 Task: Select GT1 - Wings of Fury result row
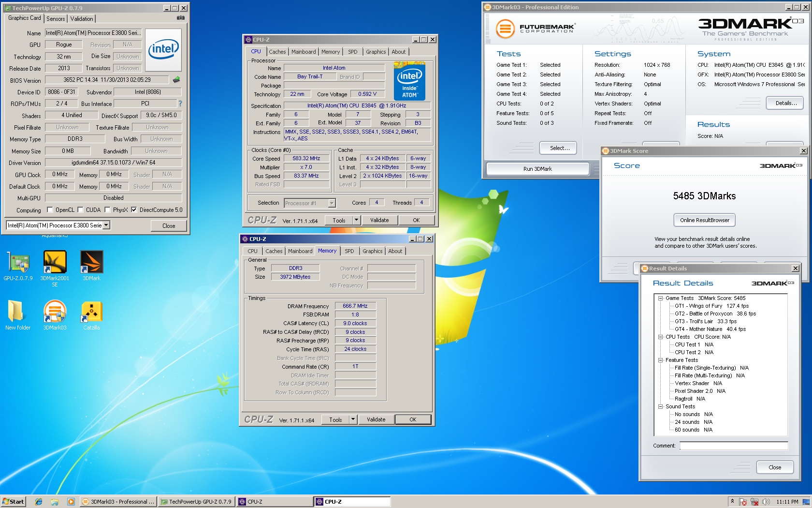pos(711,306)
